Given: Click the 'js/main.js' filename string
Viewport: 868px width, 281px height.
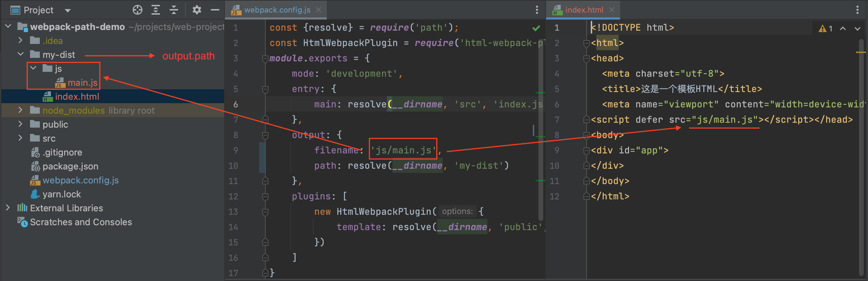Looking at the screenshot, I should 403,150.
